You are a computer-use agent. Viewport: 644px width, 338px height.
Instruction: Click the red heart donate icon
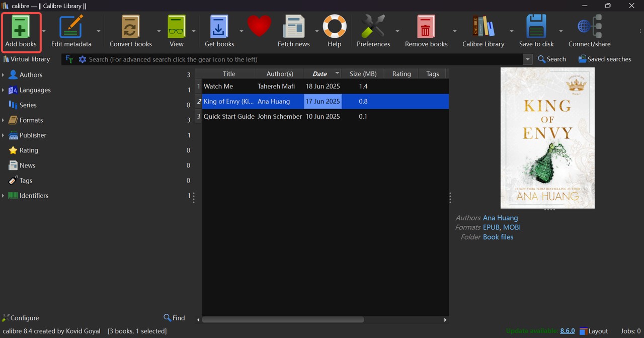pyautogui.click(x=260, y=26)
